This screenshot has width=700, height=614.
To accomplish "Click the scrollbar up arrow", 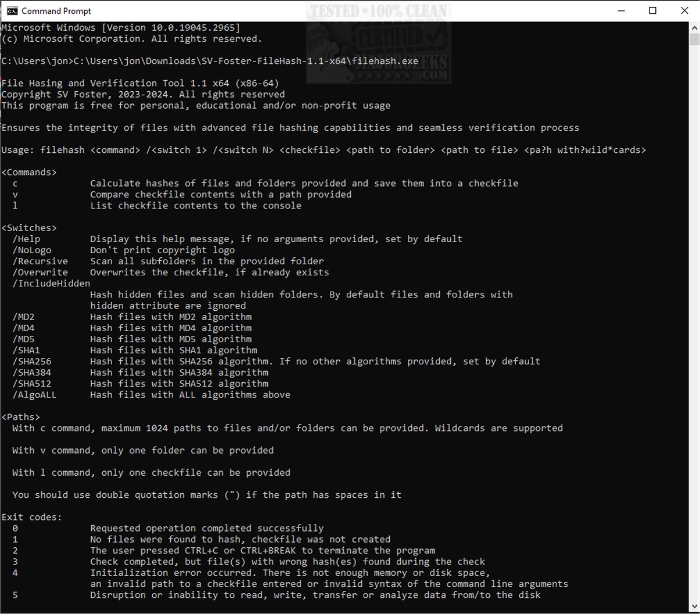I will (x=694, y=28).
